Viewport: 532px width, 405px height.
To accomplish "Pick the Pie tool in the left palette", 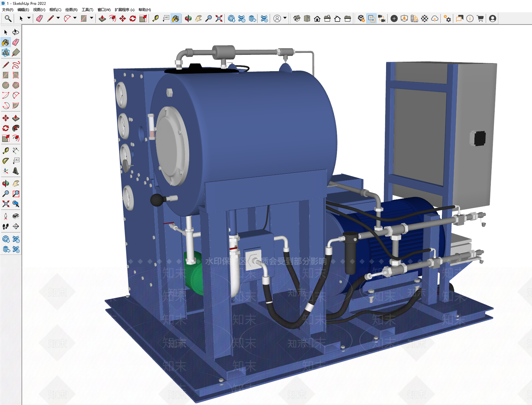I will pos(16,106).
